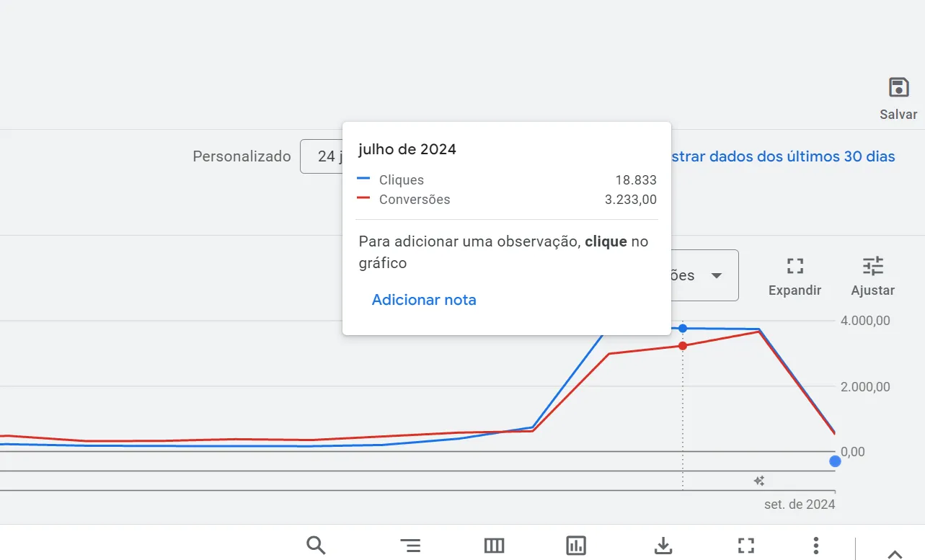Click the fullscreen icon in bottom toolbar
Viewport: 925px width, 560px height.
pos(745,546)
